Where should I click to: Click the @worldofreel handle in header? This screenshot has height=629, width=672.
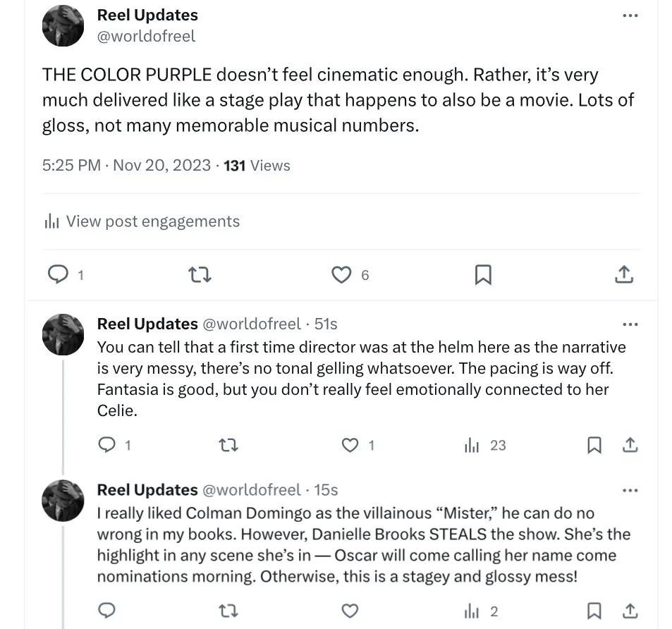click(x=146, y=36)
